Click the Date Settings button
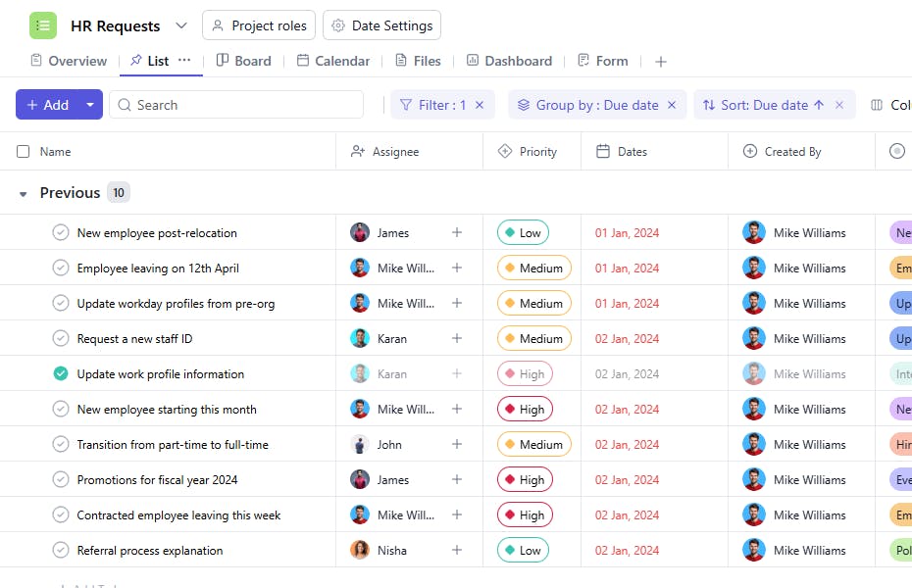This screenshot has height=588, width=912. click(x=381, y=25)
